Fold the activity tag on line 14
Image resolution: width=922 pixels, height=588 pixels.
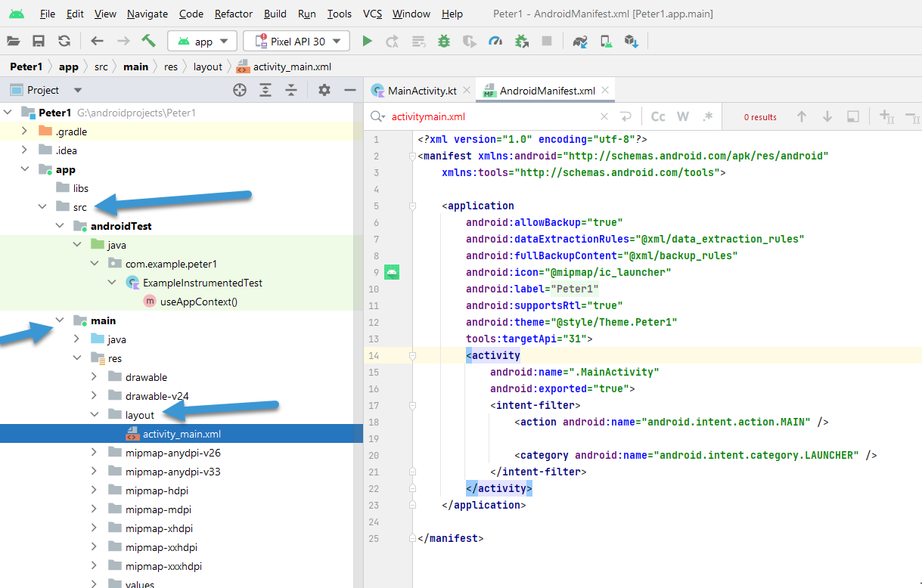[413, 355]
